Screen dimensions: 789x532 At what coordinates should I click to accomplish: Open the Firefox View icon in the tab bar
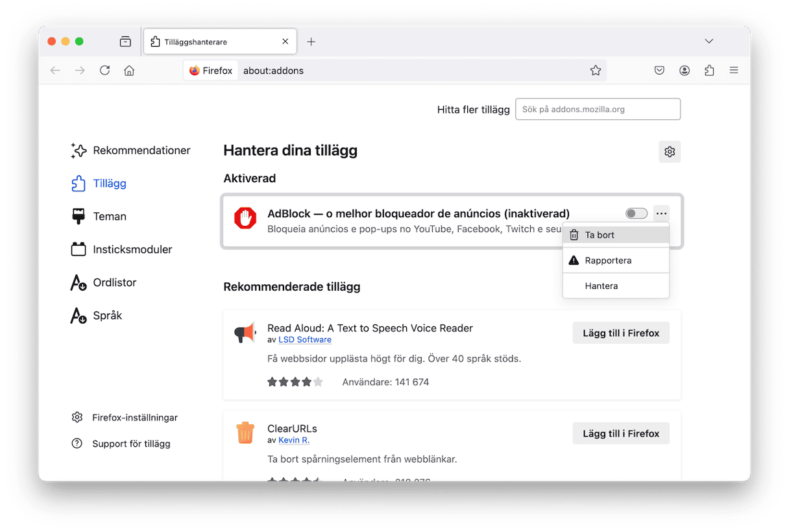pyautogui.click(x=125, y=42)
